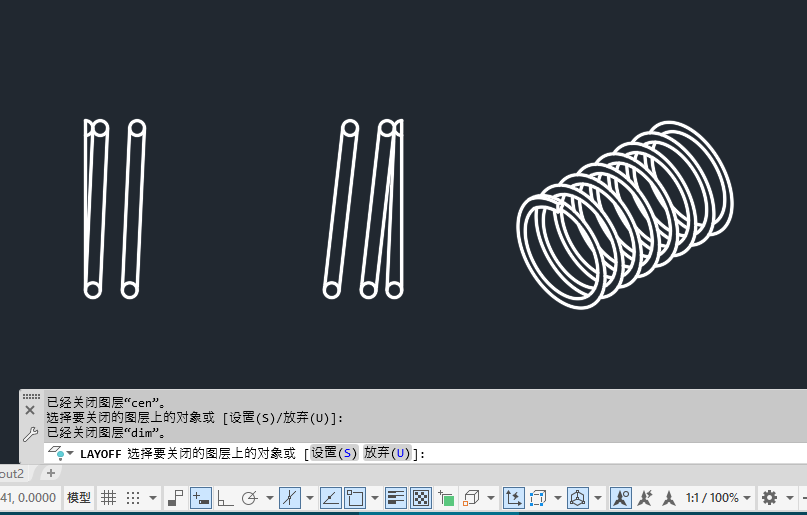Viewport: 807px width, 515px height.
Task: Select the isometric 3D spring drawing
Action: click(x=625, y=215)
